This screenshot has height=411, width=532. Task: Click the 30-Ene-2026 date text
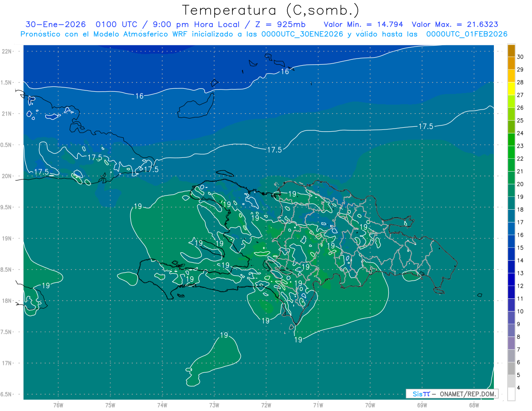click(x=55, y=25)
